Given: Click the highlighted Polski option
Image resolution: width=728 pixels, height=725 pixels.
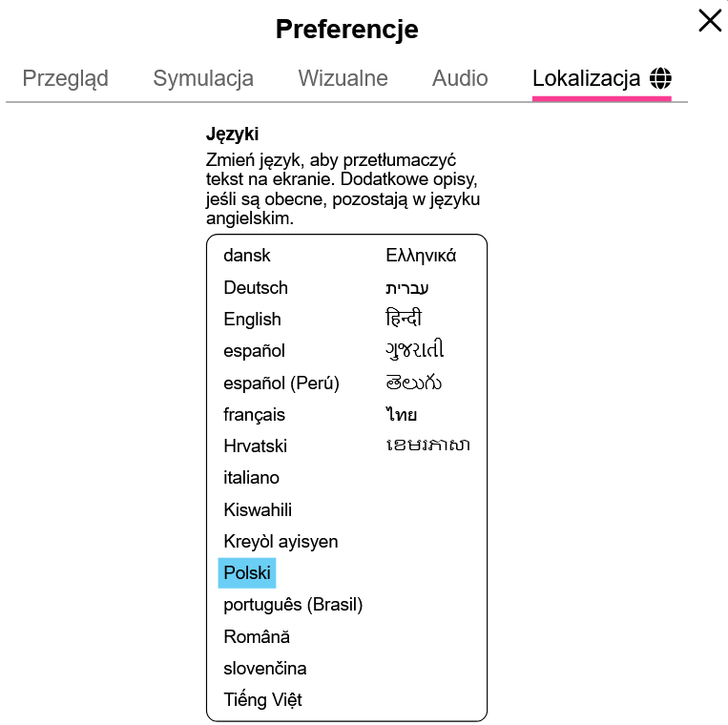Looking at the screenshot, I should click(247, 573).
